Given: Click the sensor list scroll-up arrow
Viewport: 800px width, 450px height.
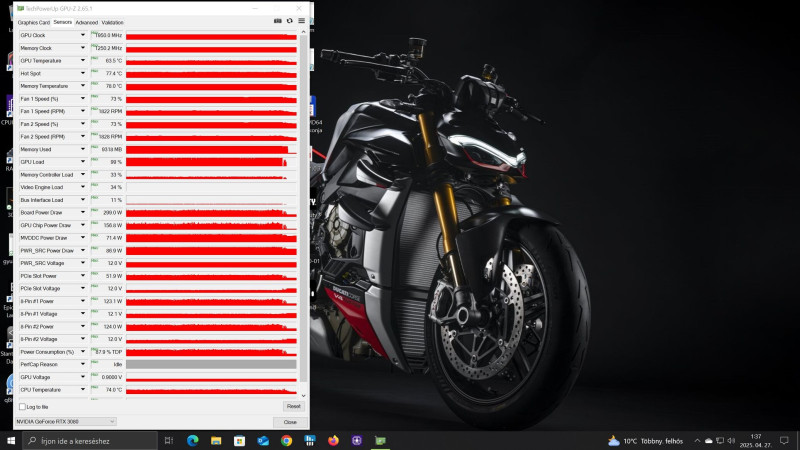Looking at the screenshot, I should tap(304, 32).
